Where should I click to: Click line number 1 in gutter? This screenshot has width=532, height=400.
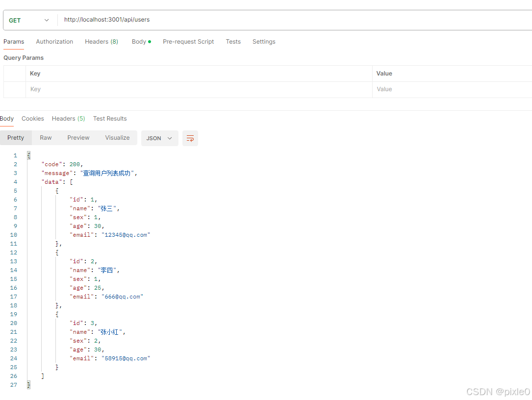[x=15, y=156]
